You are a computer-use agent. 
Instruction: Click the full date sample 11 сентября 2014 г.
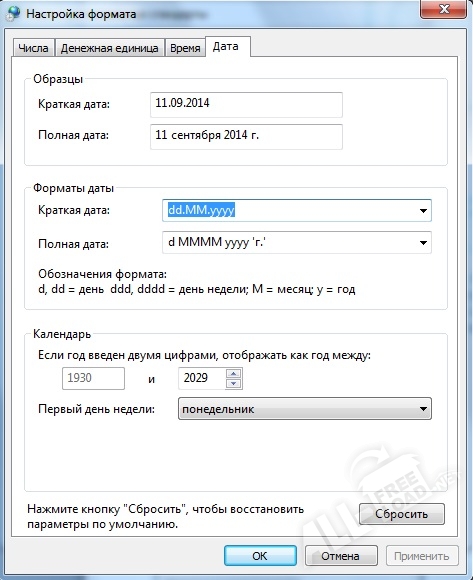[x=246, y=137]
